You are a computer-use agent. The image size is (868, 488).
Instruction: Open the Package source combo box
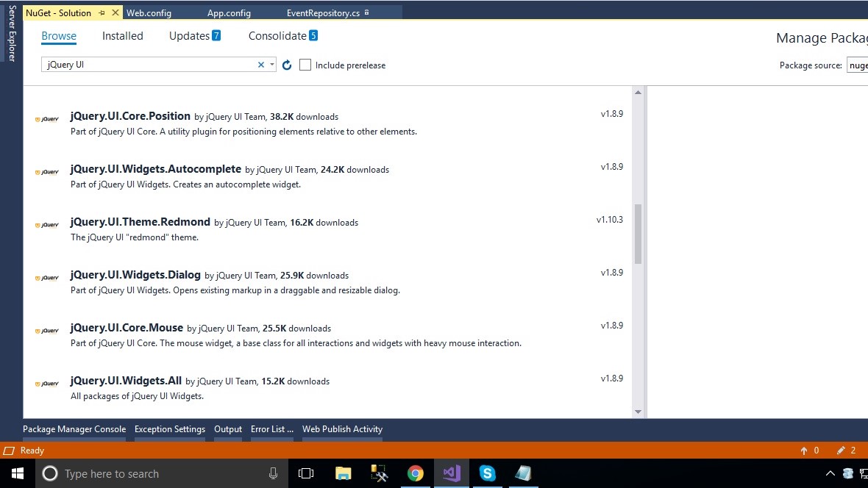click(x=858, y=65)
